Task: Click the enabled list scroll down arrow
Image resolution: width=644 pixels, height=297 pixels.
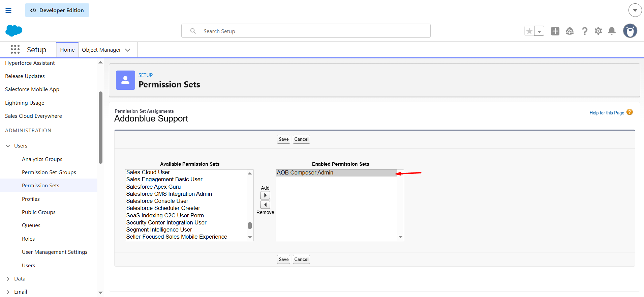Action: click(400, 237)
